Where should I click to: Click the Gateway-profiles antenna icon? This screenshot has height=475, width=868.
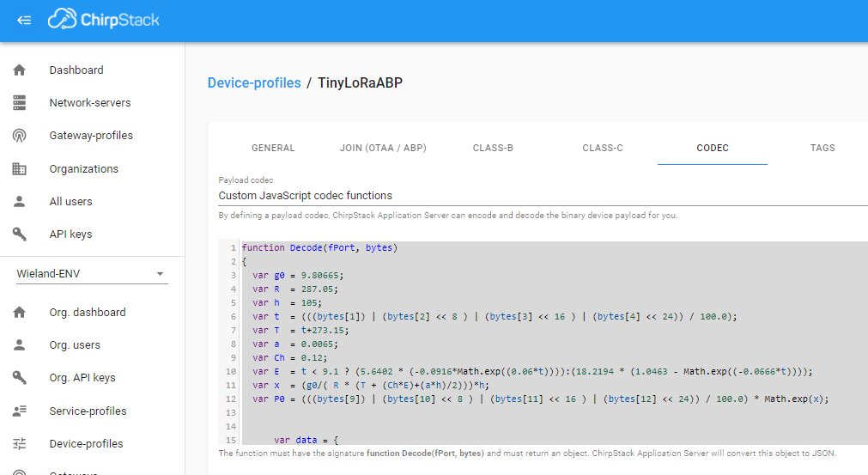point(20,136)
